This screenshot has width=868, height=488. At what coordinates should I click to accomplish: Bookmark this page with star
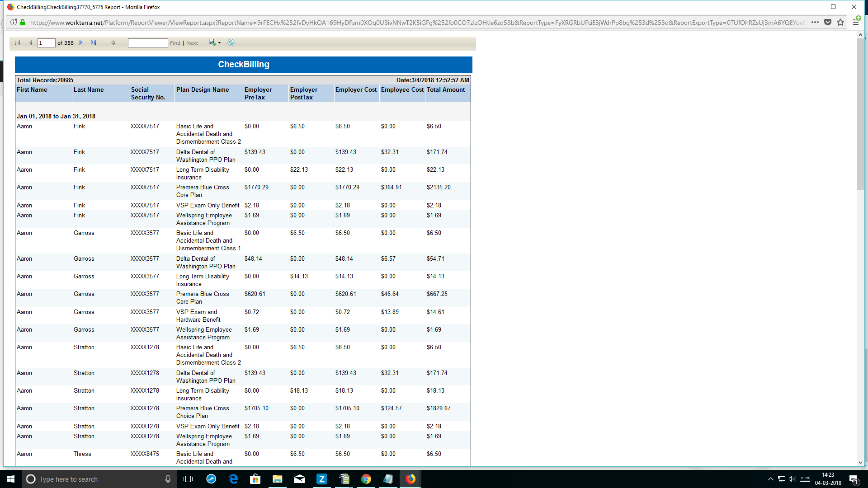click(840, 22)
